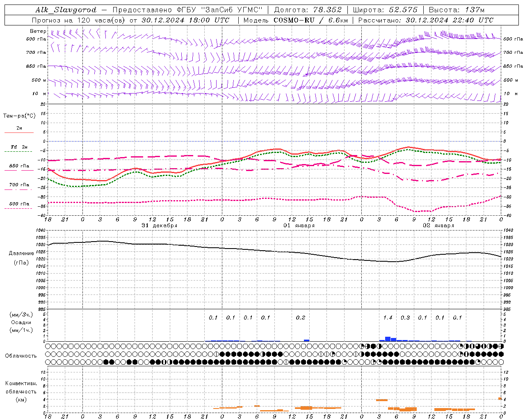
Task: Click the Ветер panel label
Action: (x=38, y=31)
